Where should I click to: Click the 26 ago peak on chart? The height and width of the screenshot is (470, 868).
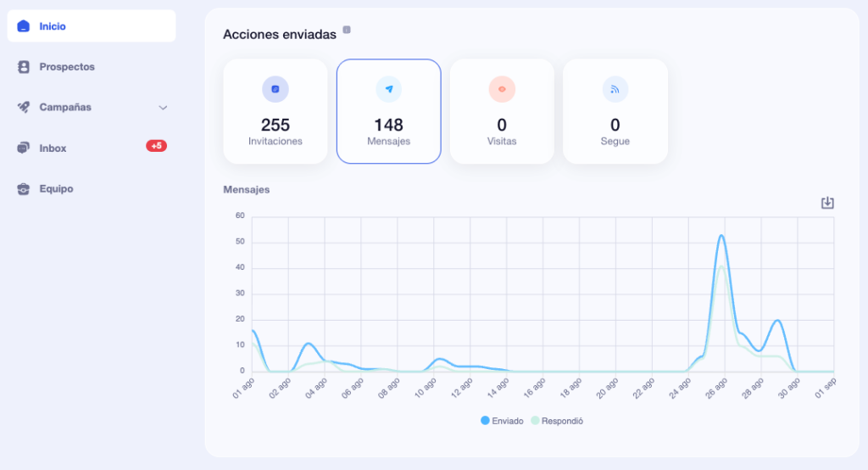721,236
